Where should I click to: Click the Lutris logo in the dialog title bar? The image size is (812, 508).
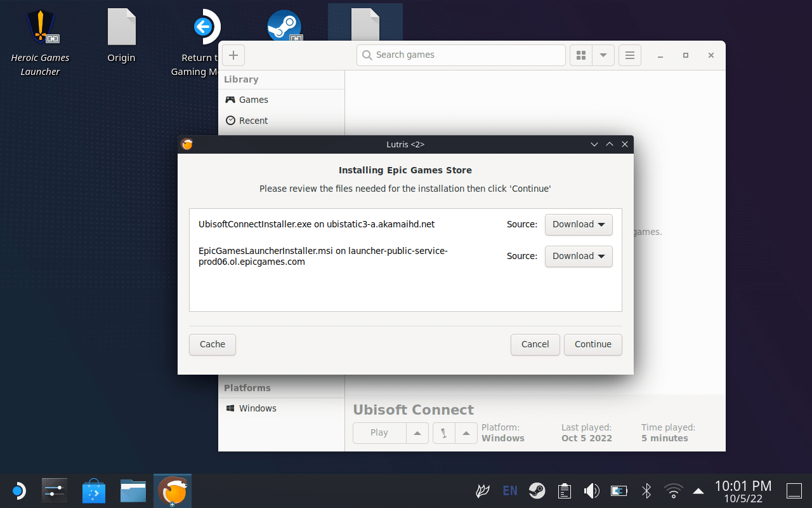[187, 144]
